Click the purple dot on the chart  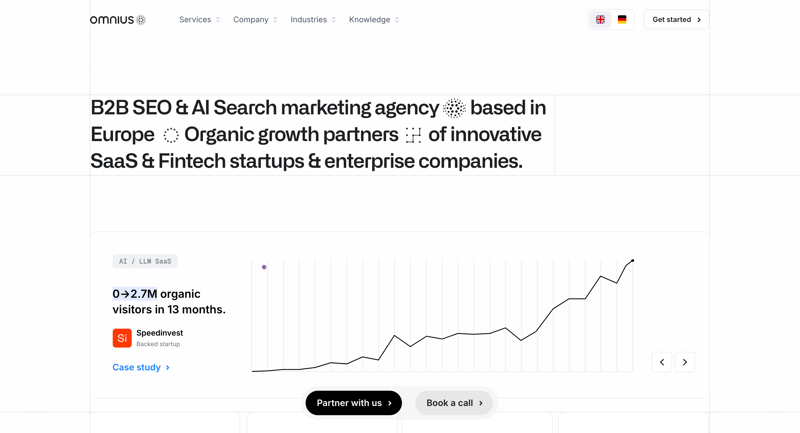tap(264, 267)
